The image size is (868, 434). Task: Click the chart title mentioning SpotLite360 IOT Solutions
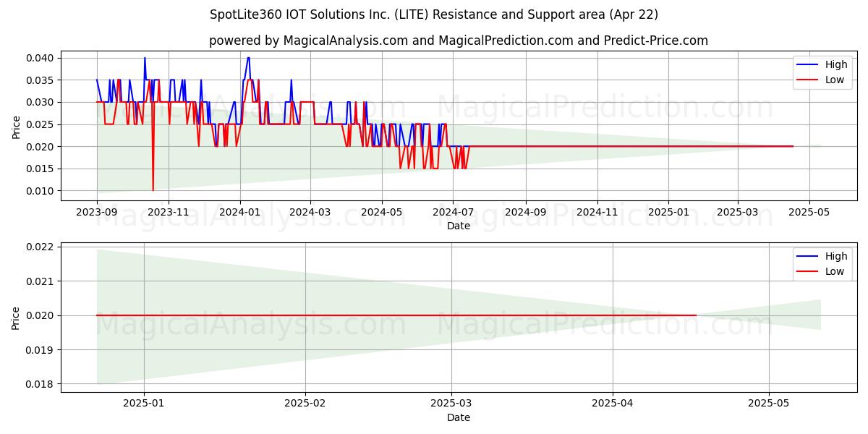point(434,14)
